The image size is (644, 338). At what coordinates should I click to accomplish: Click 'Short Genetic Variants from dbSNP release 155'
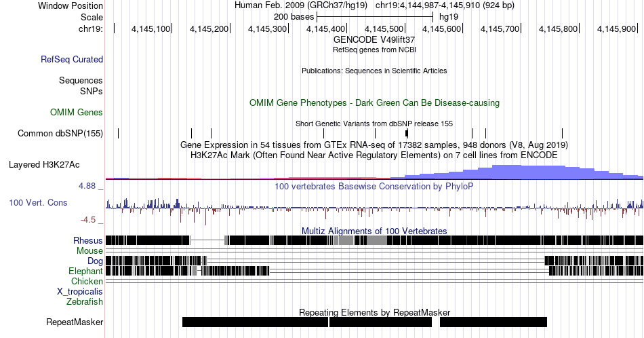[x=374, y=124]
